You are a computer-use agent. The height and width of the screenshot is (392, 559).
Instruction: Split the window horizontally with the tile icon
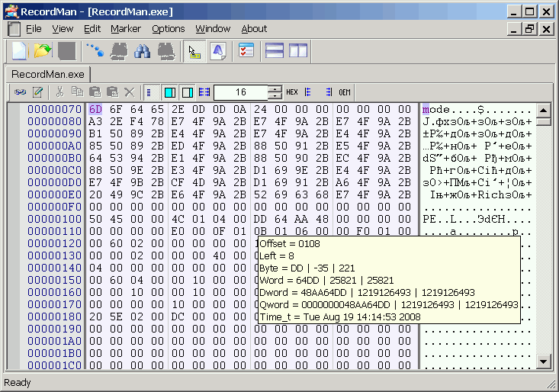click(275, 51)
